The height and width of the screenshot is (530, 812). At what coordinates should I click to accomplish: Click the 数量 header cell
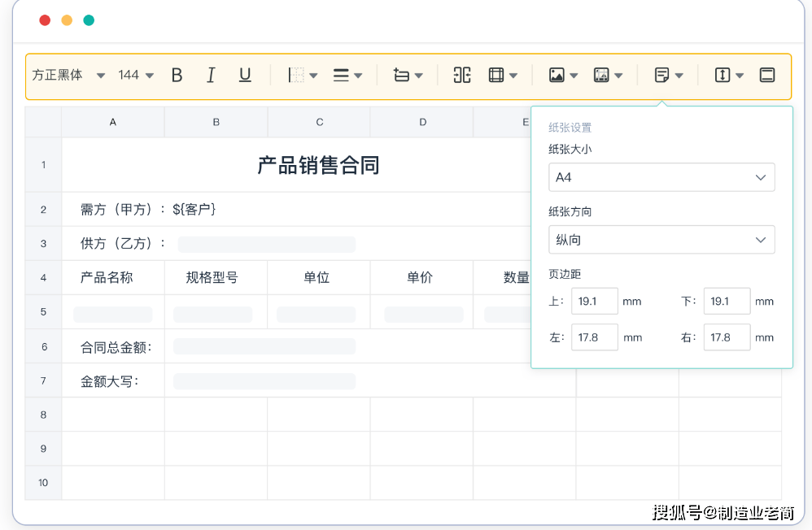tap(502, 278)
